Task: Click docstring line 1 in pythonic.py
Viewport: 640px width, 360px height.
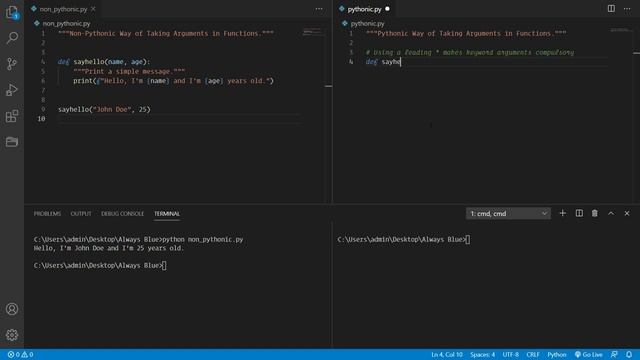Action: click(466, 33)
